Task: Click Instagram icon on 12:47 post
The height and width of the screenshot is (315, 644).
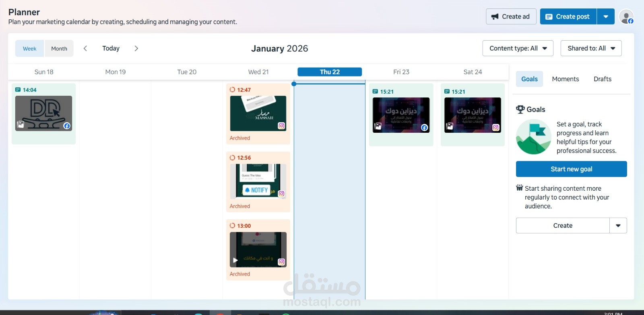Action: pos(281,126)
